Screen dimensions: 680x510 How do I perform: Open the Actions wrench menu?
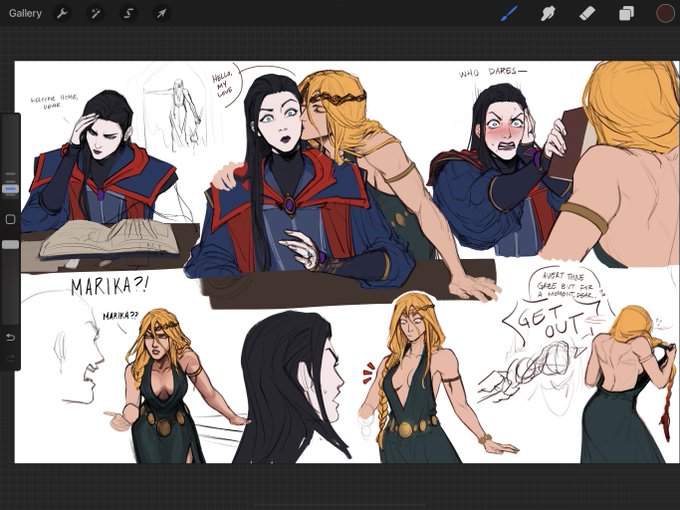(x=62, y=13)
